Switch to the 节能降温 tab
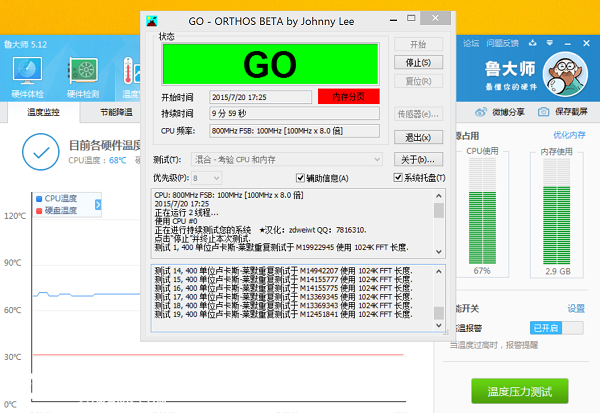 116,112
